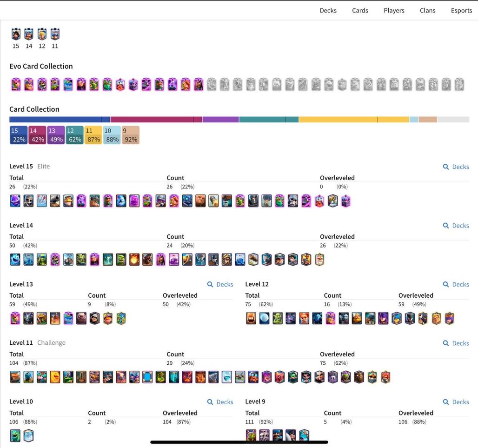Click the "Evo Card Collection" heading
This screenshot has width=478, height=448.
pyautogui.click(x=41, y=67)
